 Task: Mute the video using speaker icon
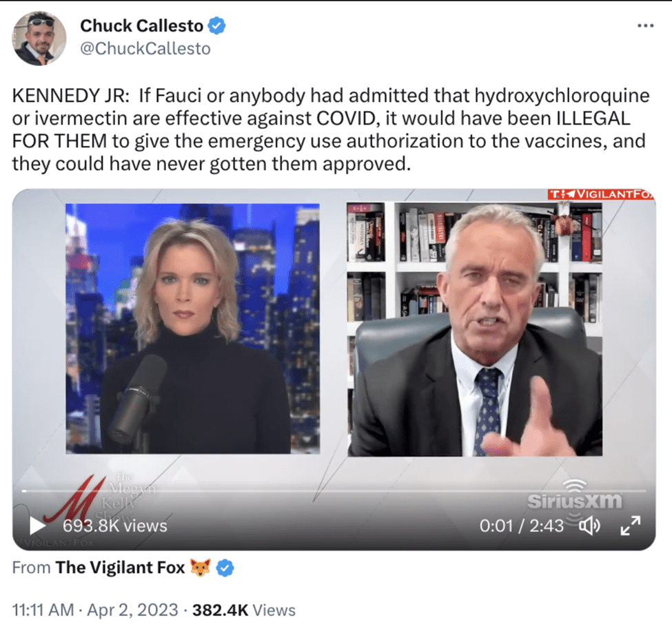590,526
